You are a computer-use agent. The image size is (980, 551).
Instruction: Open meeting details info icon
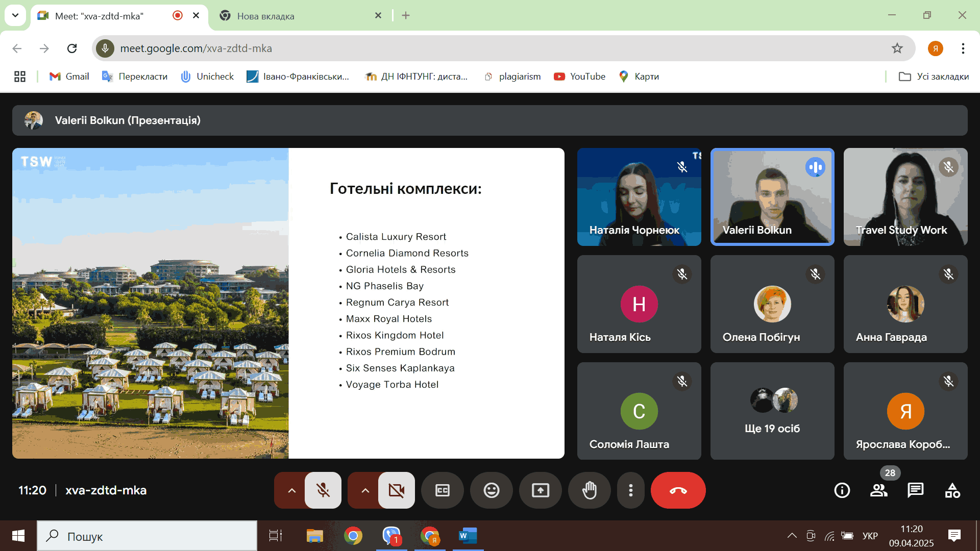[842, 490]
